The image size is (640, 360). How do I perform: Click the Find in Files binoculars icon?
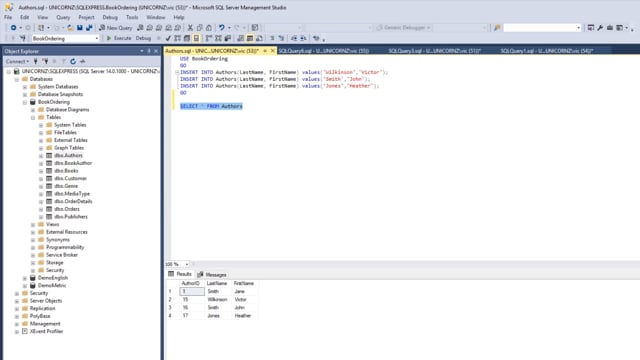(x=497, y=28)
